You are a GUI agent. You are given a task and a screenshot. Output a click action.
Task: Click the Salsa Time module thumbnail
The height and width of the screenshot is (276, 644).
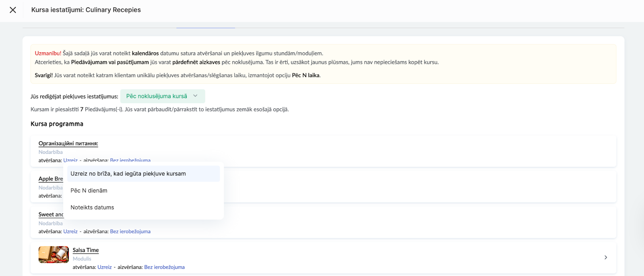[x=54, y=255]
